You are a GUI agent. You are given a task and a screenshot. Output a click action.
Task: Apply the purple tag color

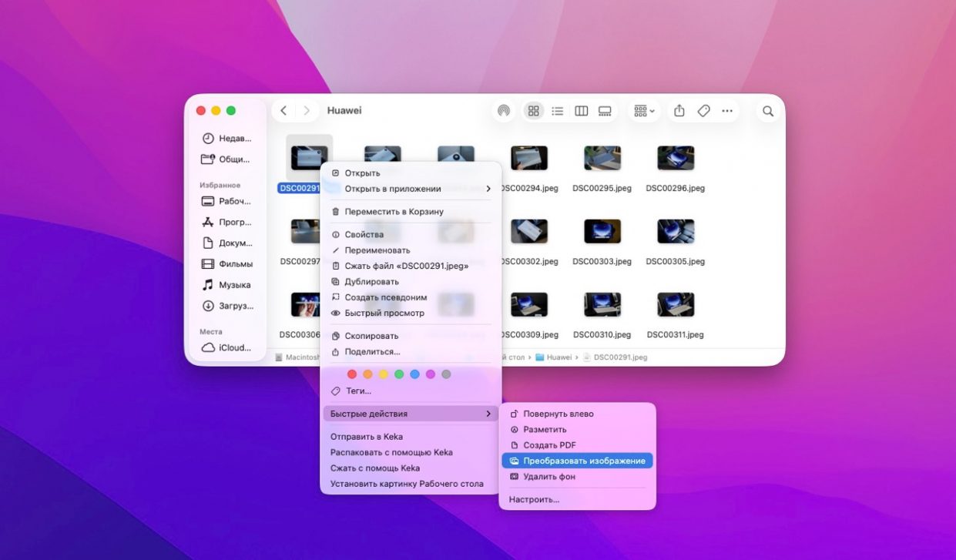click(431, 374)
